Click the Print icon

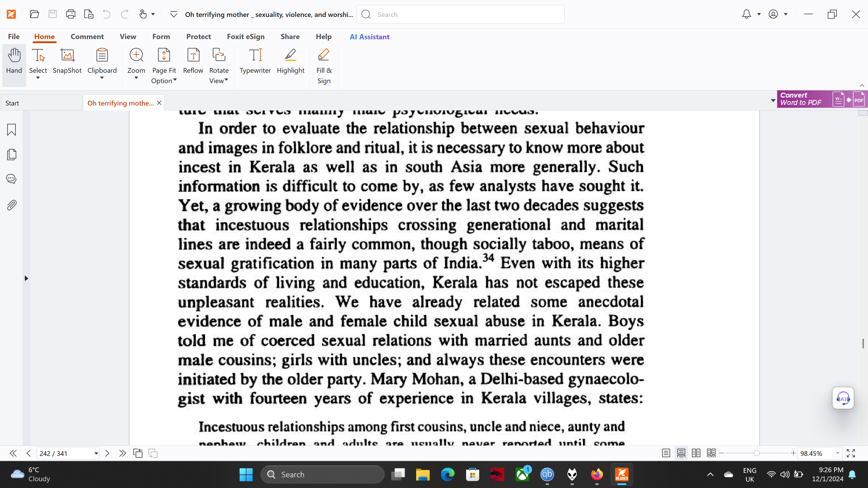[71, 14]
